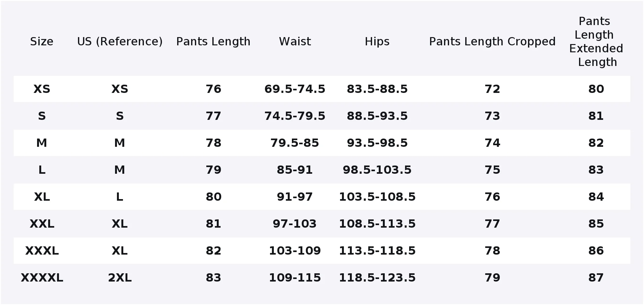Select waist value 97-103 in the XXL row
Screen dimensions: 644x305
point(295,224)
